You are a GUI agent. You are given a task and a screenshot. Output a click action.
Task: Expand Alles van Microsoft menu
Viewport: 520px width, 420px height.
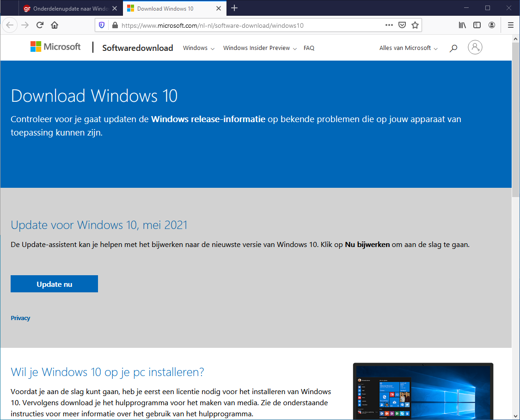pos(408,48)
